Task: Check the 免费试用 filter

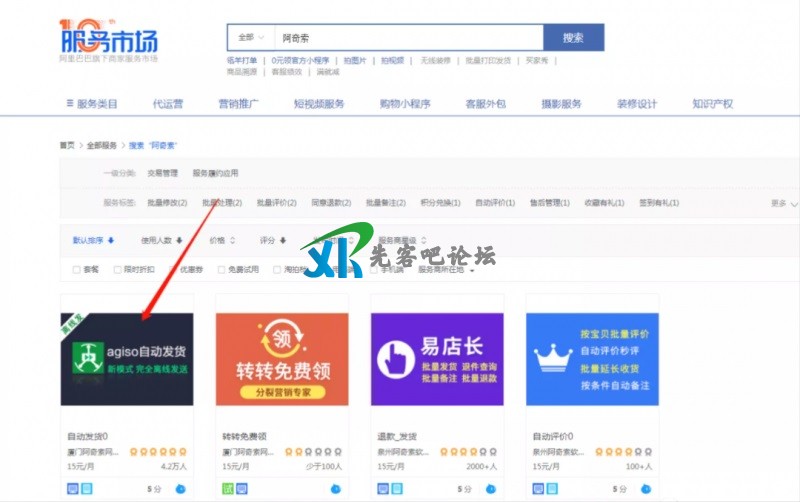Action: 221,269
